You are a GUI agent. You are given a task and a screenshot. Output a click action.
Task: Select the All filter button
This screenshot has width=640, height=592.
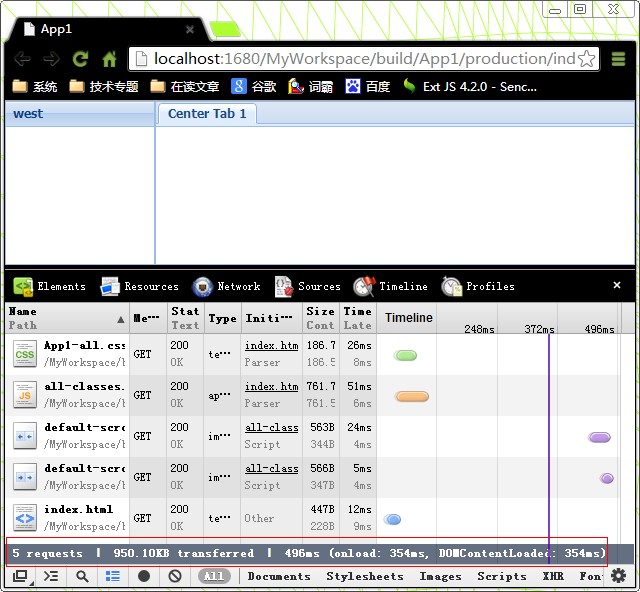tap(214, 576)
